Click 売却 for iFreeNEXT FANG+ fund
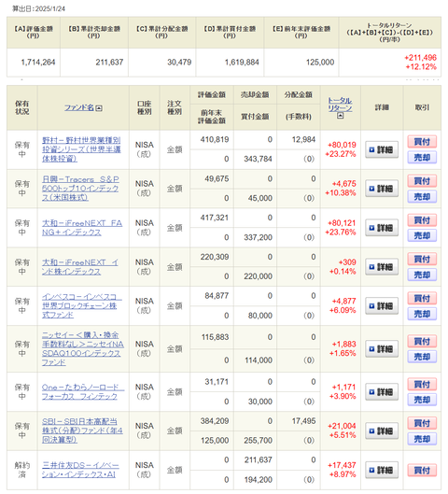 click(422, 235)
